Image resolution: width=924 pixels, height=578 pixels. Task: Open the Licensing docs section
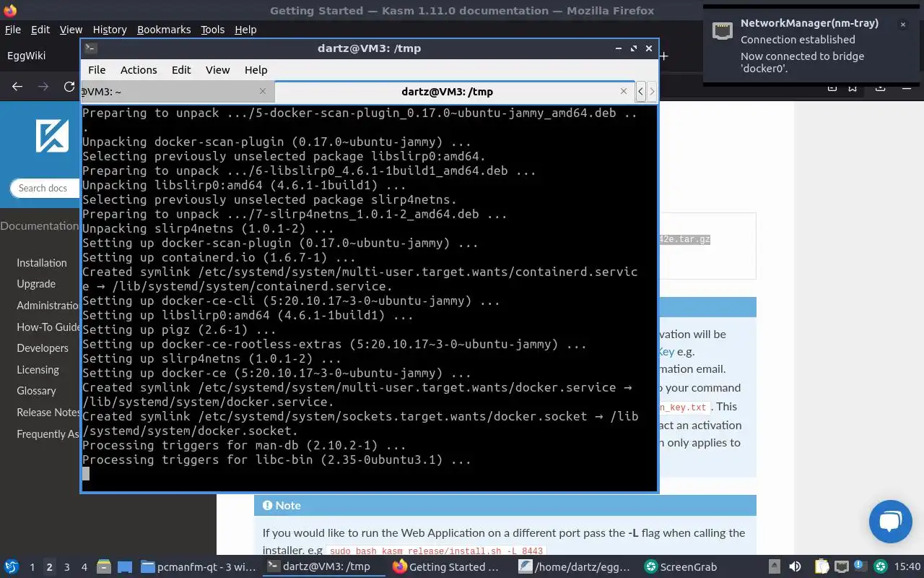point(38,369)
